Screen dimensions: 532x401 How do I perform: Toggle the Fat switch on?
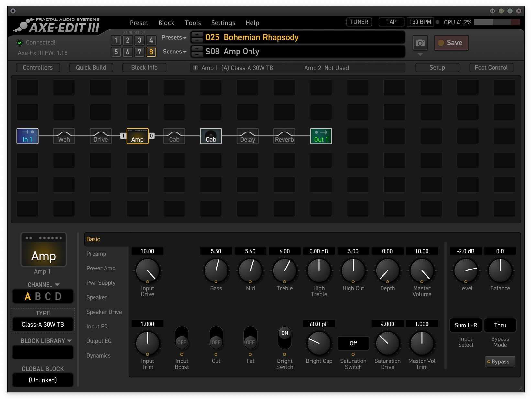coord(250,338)
